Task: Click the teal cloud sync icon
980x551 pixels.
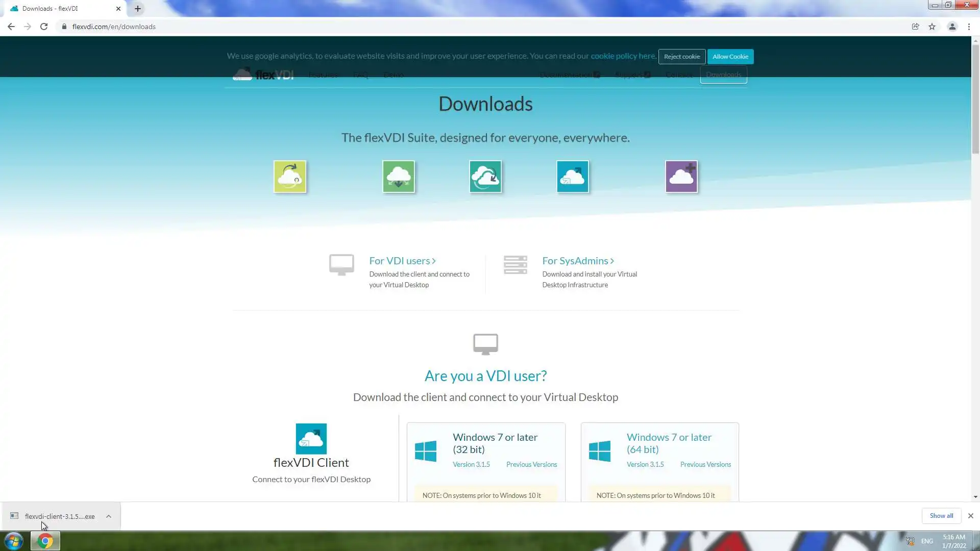Action: [x=485, y=177]
